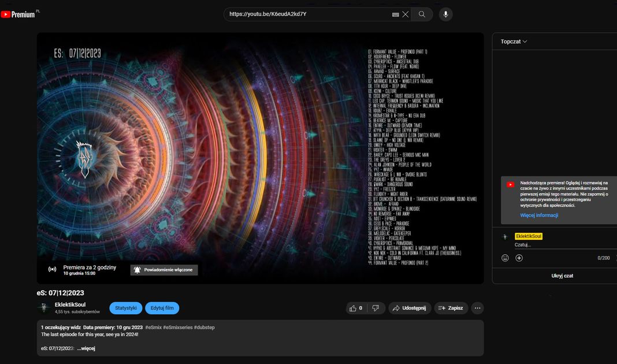The width and height of the screenshot is (617, 364).
Task: Clear the search box text
Action: coord(406,14)
